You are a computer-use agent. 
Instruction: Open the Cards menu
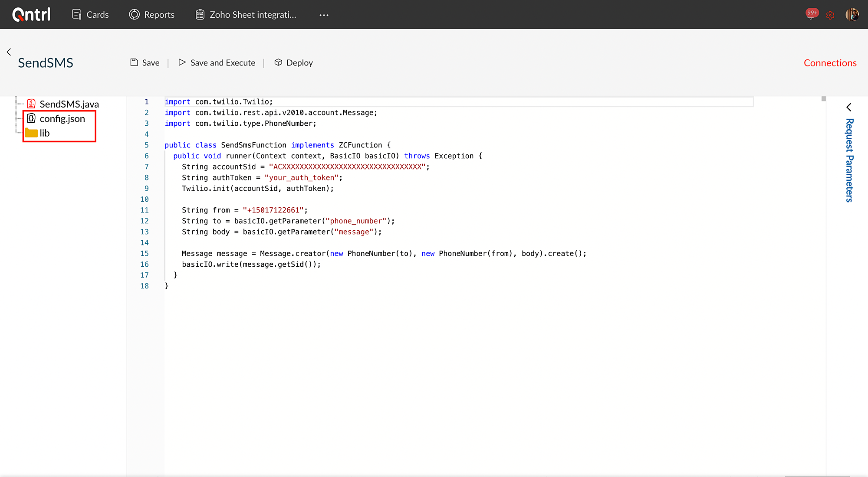(90, 14)
